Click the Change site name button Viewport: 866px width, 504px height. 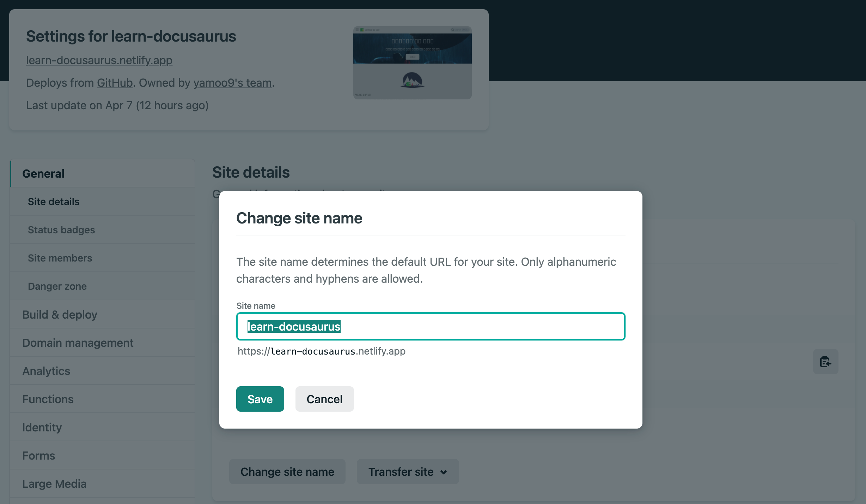pyautogui.click(x=287, y=472)
